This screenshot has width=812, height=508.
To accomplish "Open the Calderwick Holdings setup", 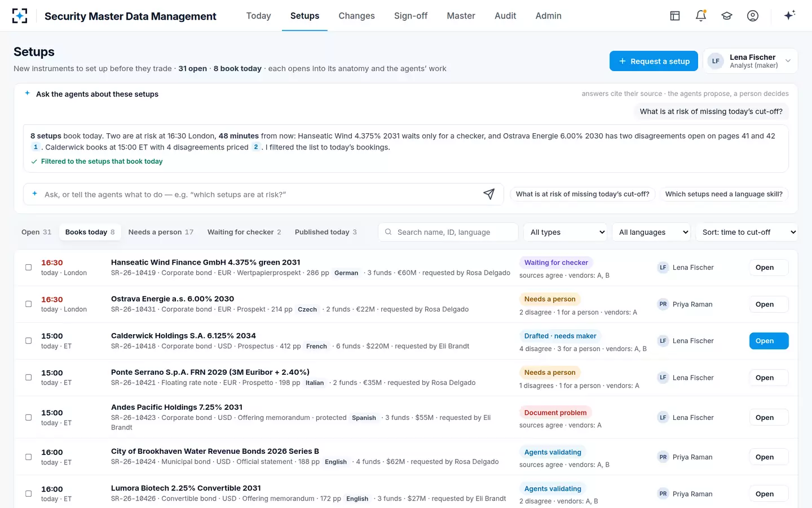I will (769, 341).
